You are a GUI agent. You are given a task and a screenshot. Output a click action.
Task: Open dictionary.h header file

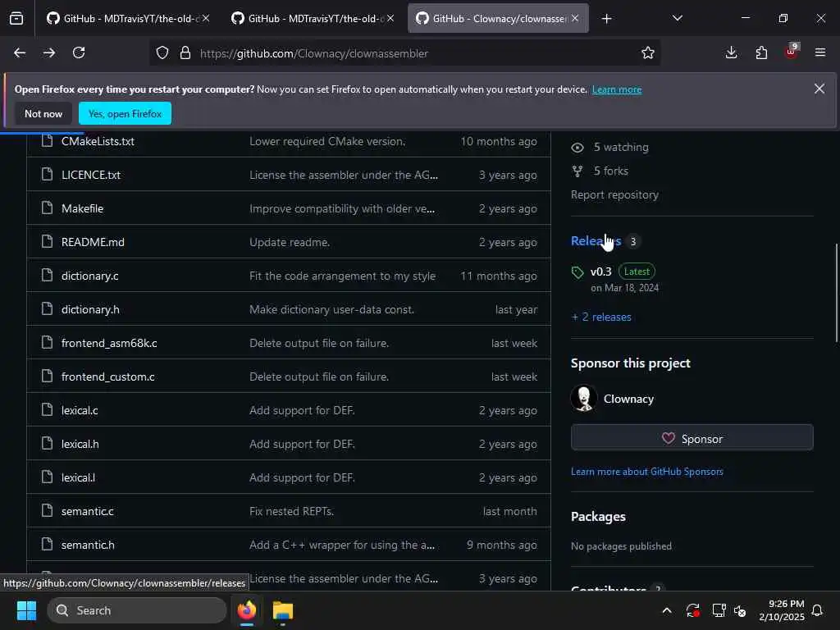90,309
